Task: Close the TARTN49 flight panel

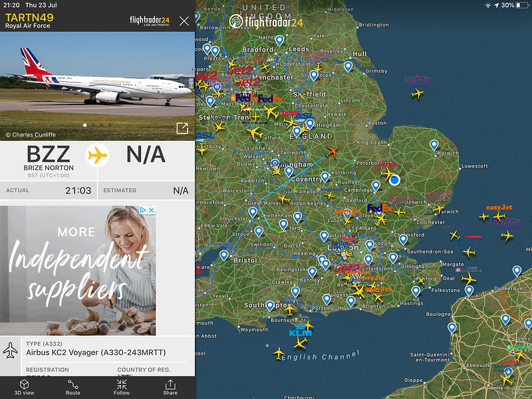Action: tap(184, 21)
